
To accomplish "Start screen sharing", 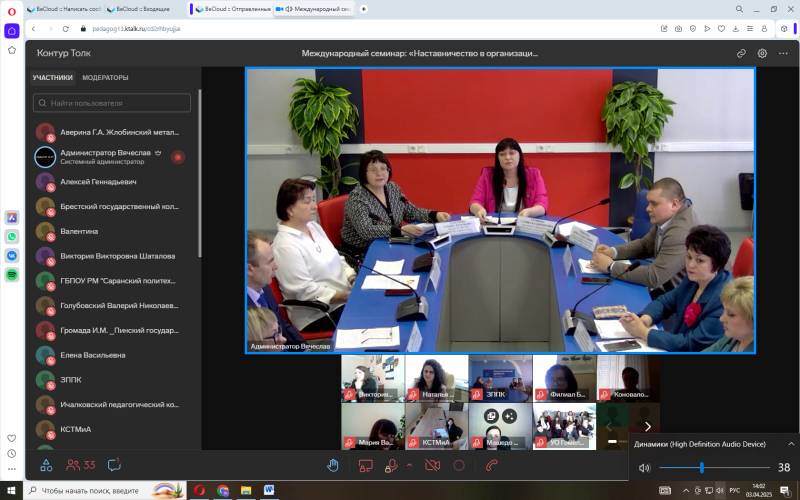I will click(x=365, y=465).
